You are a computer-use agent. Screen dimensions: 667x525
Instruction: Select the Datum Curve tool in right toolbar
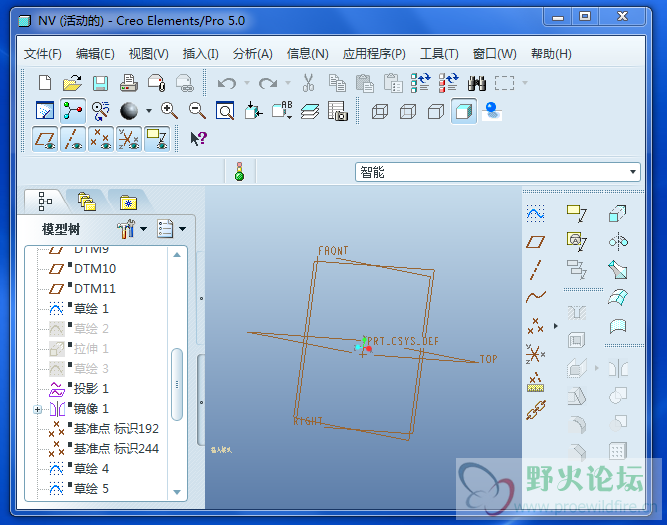point(535,297)
